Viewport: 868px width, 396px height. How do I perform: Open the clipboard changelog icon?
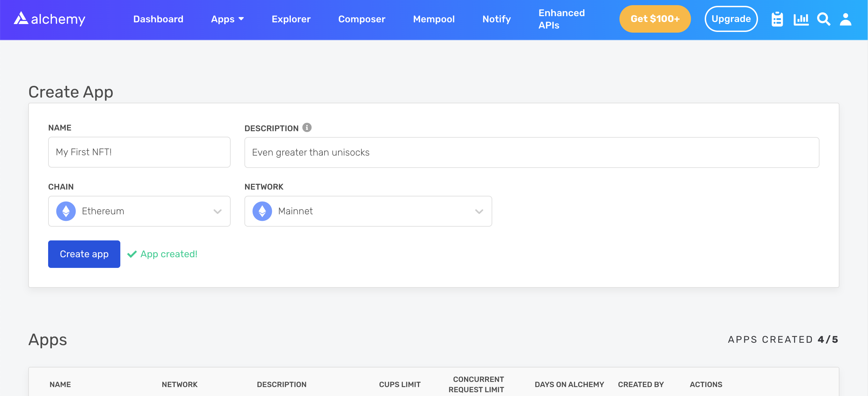pos(777,19)
